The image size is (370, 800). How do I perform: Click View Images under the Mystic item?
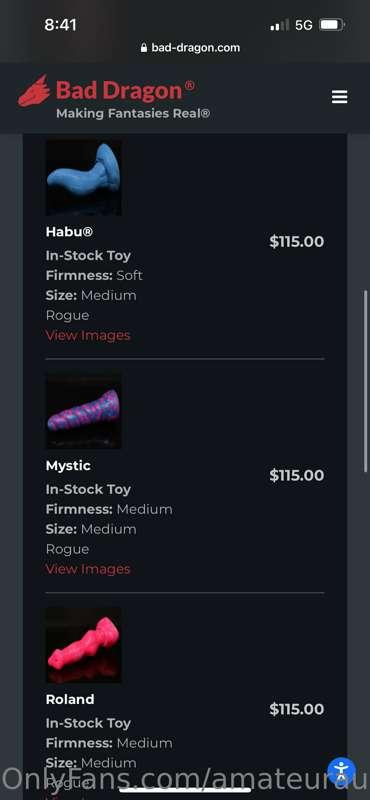(x=88, y=569)
